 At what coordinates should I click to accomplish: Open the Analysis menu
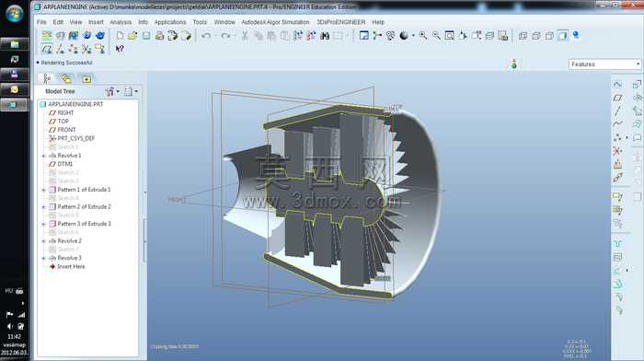[x=121, y=22]
